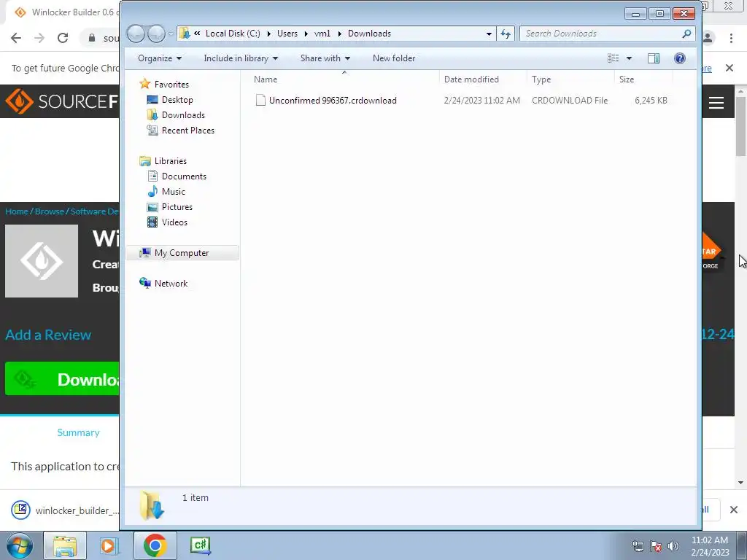Select Pictures library in sidebar

[177, 206]
